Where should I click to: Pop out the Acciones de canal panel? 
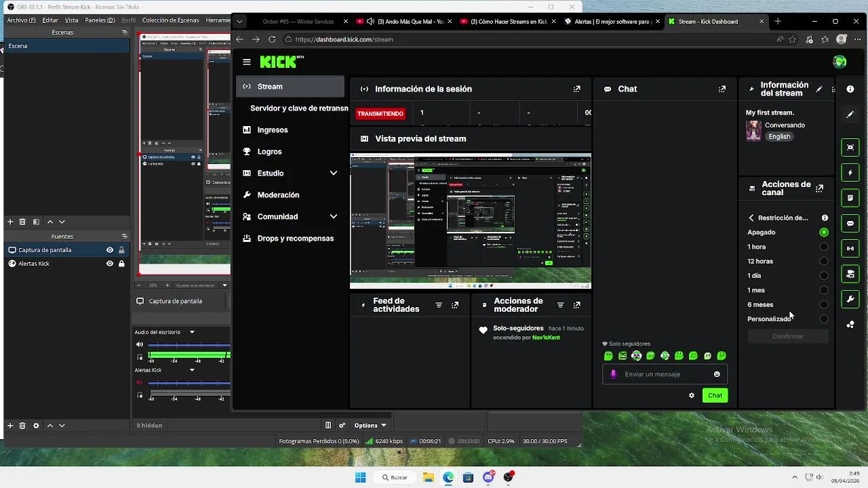tap(819, 188)
